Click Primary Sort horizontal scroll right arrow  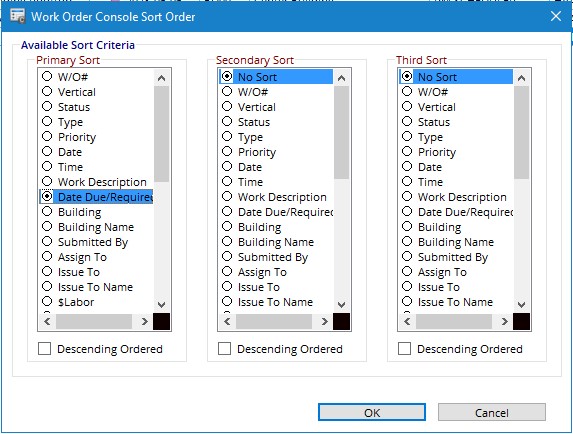145,321
